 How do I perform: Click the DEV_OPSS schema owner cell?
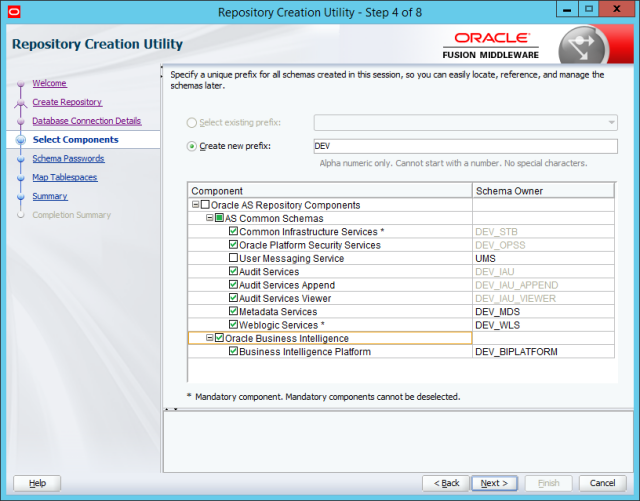(x=543, y=245)
